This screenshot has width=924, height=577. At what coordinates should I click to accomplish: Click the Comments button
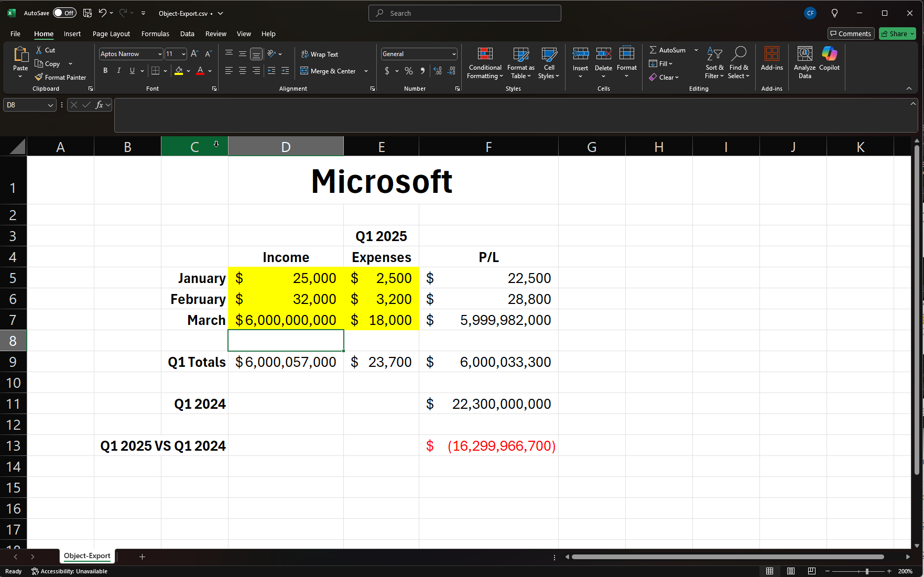pyautogui.click(x=851, y=34)
